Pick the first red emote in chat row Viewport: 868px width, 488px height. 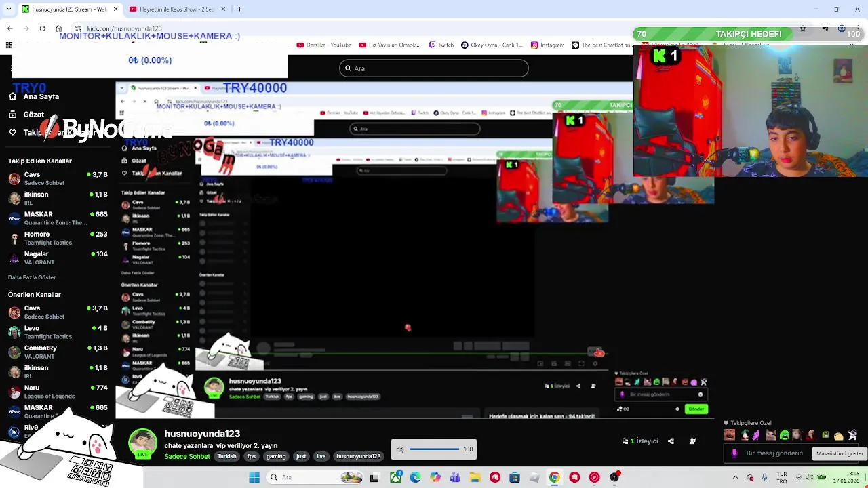pyautogui.click(x=730, y=435)
